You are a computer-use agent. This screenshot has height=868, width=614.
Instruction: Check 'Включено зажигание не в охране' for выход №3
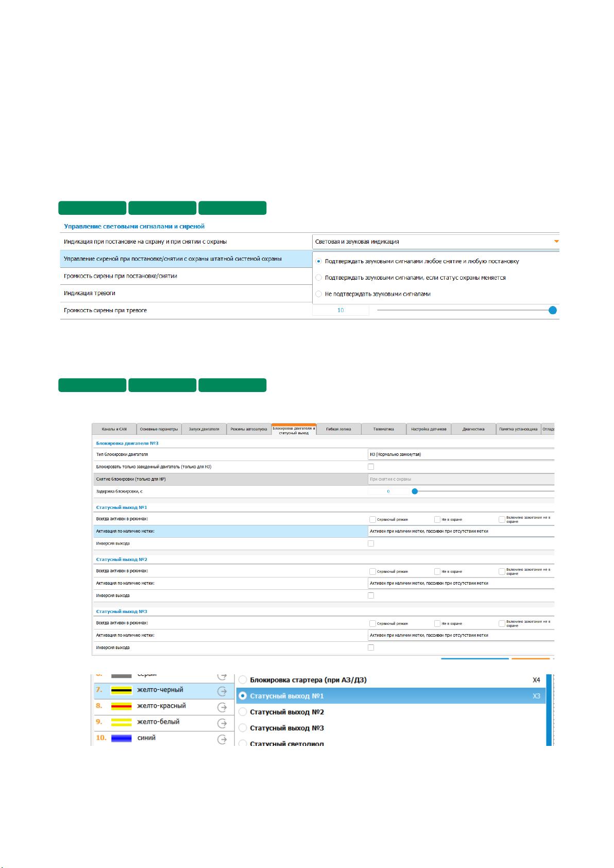coord(502,623)
